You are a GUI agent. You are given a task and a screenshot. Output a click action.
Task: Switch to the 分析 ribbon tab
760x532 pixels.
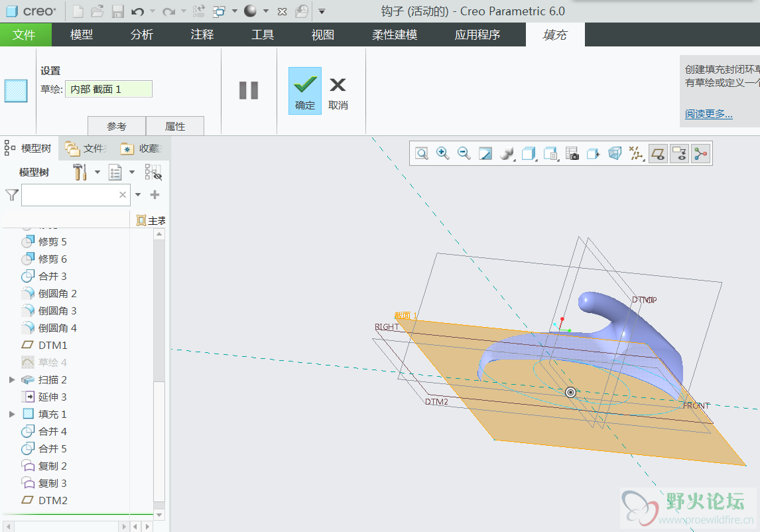pyautogui.click(x=141, y=34)
